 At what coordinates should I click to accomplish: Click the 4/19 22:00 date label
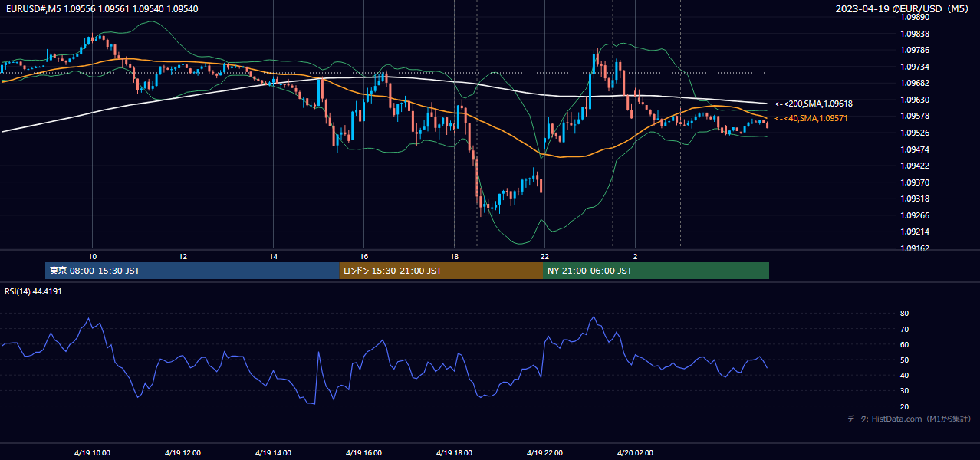coord(544,452)
